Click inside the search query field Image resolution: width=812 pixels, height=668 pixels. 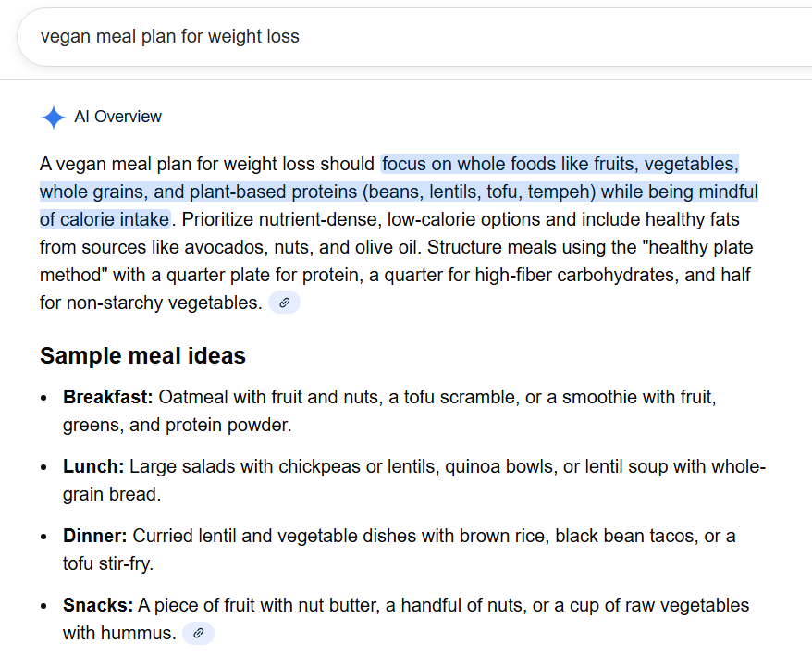coord(370,37)
